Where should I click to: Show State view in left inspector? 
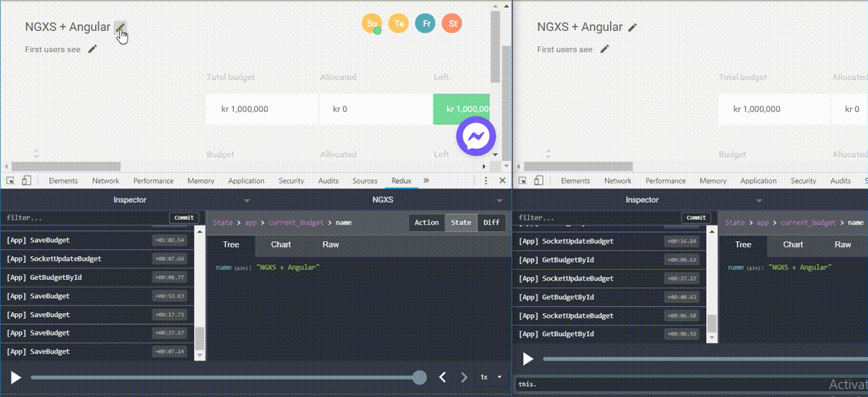click(x=461, y=222)
